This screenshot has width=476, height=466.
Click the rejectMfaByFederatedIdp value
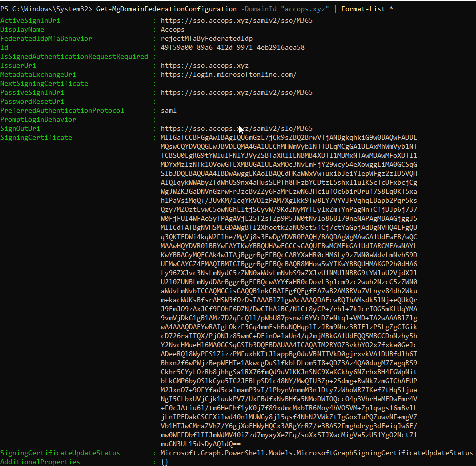coord(206,39)
